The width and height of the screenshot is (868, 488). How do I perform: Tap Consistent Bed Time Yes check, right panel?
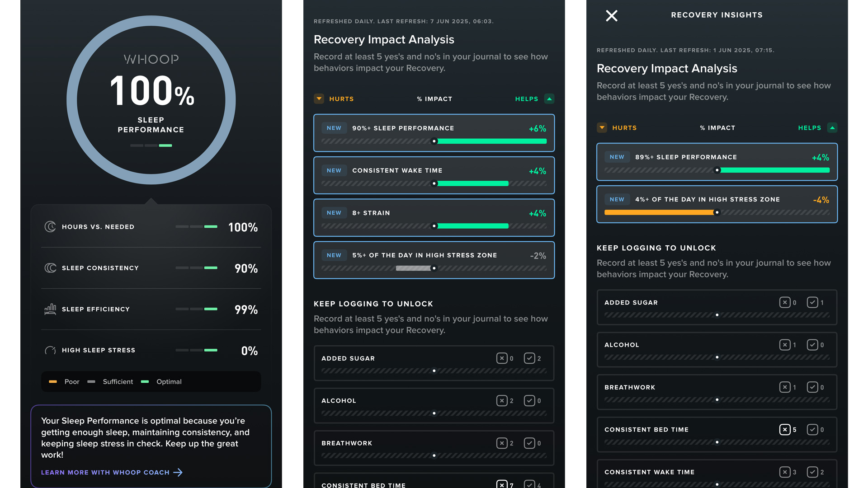pyautogui.click(x=812, y=429)
